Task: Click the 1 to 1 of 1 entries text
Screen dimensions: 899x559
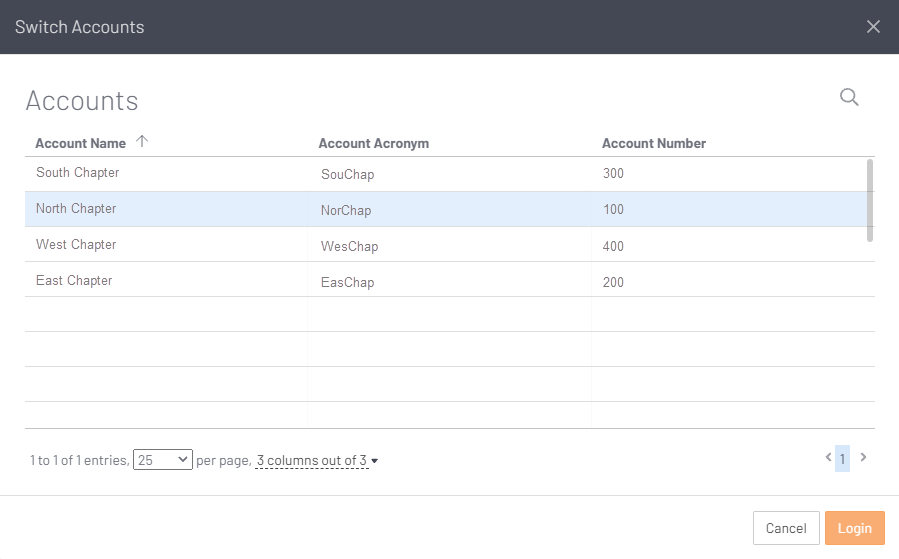Action: [79, 460]
